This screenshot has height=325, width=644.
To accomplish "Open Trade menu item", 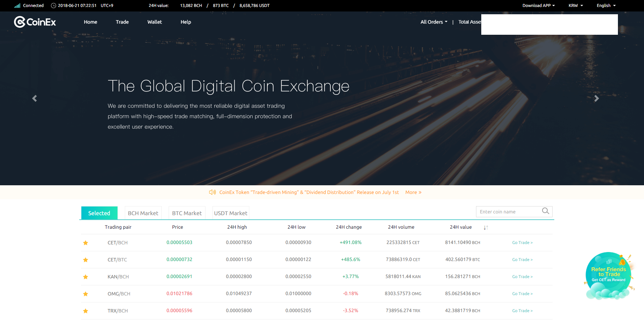I will click(x=122, y=22).
